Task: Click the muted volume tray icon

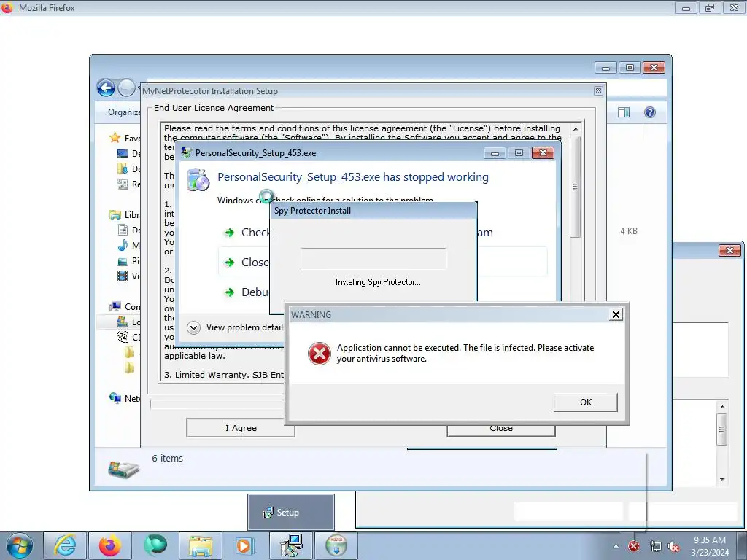Action: [673, 547]
